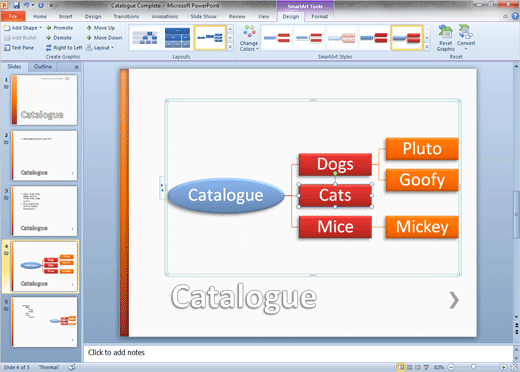Click the Undo icon in quick access toolbar
Image resolution: width=520 pixels, height=372 pixels.
point(26,5)
